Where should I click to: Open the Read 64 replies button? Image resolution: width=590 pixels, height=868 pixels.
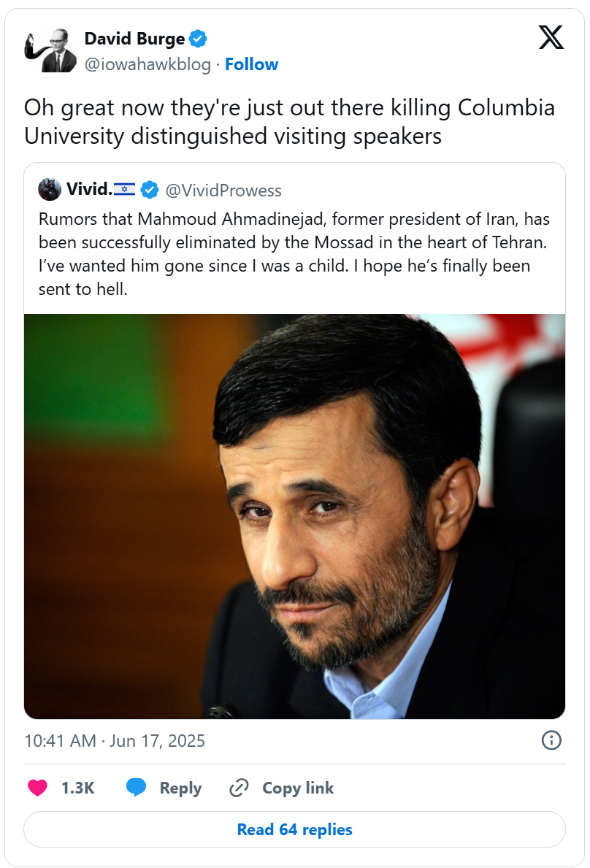294,829
